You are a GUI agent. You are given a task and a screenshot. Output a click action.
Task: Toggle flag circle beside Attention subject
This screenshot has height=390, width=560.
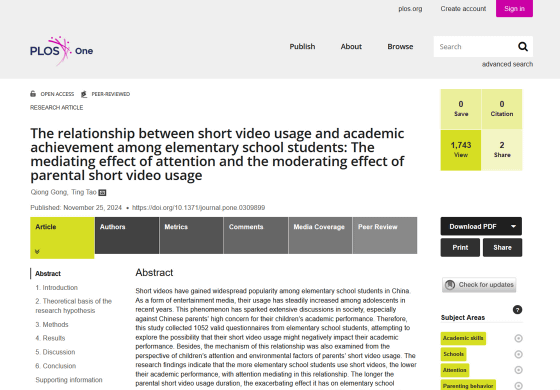[518, 370]
